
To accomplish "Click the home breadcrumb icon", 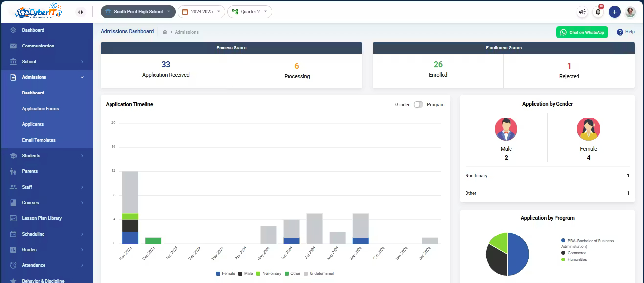I will tap(165, 32).
